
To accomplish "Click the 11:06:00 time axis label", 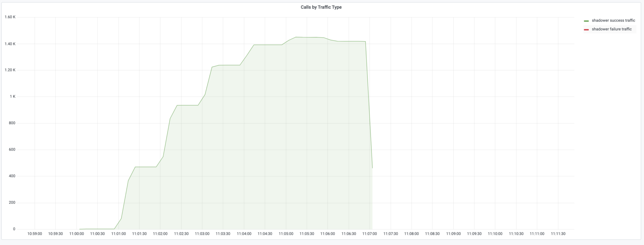I will [328, 234].
